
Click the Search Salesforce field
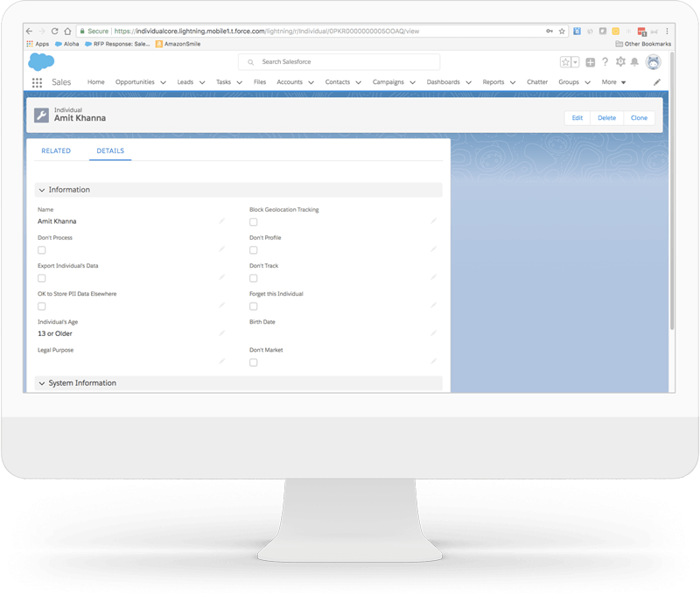click(x=339, y=62)
